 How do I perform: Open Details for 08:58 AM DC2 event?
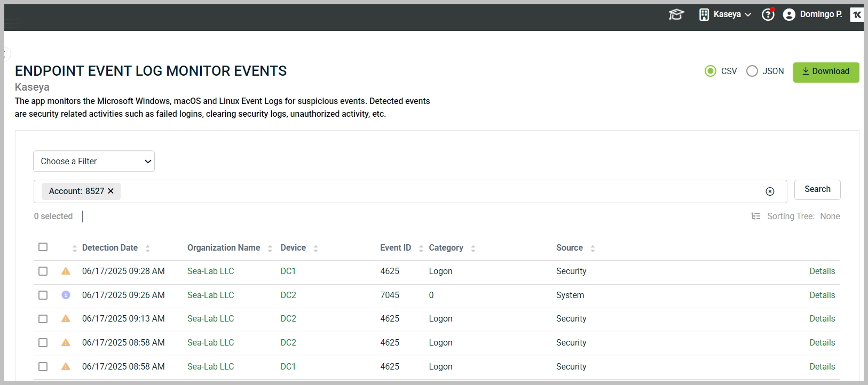click(x=822, y=342)
